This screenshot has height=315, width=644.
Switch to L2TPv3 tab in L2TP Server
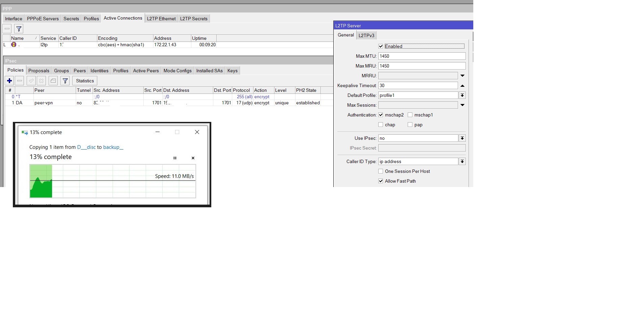(x=366, y=35)
